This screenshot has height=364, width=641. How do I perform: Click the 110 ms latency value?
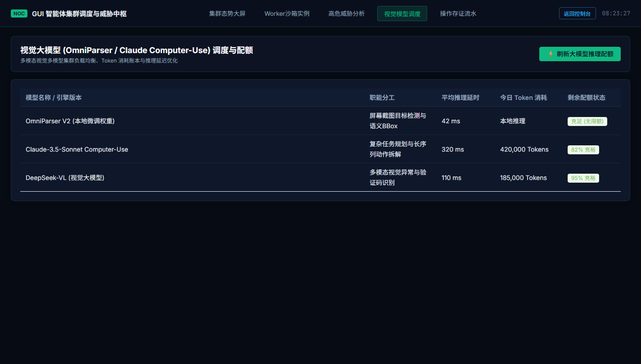pos(451,178)
